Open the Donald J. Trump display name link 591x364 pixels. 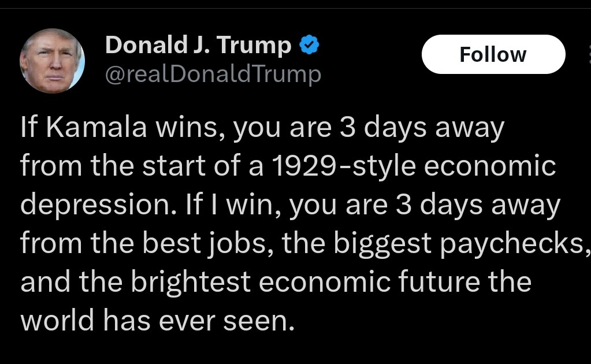click(198, 46)
